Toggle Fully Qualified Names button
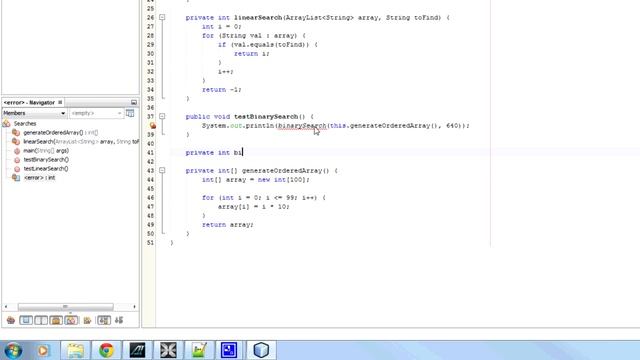 tap(87, 320)
